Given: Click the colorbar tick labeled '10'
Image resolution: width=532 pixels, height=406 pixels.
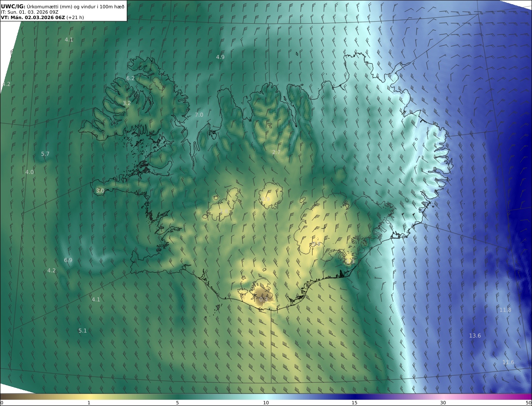Looking at the screenshot, I should pos(266,403).
